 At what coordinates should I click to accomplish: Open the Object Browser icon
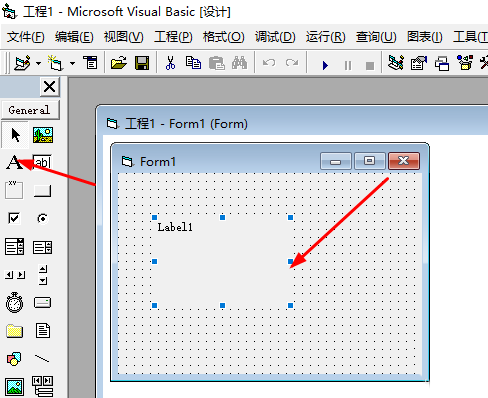(x=465, y=63)
